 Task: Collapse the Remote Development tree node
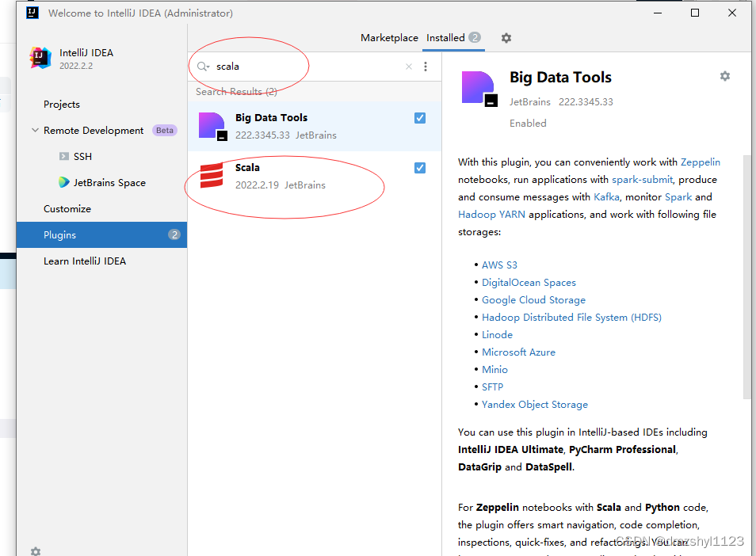(x=35, y=130)
